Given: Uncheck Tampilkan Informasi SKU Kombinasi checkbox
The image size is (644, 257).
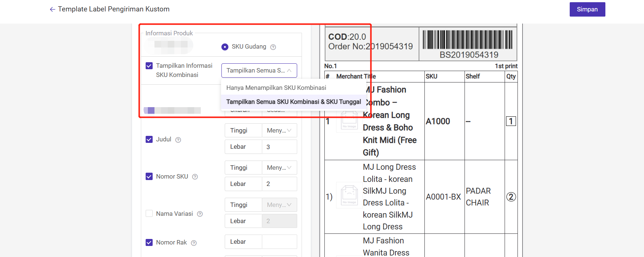Looking at the screenshot, I should (x=149, y=66).
